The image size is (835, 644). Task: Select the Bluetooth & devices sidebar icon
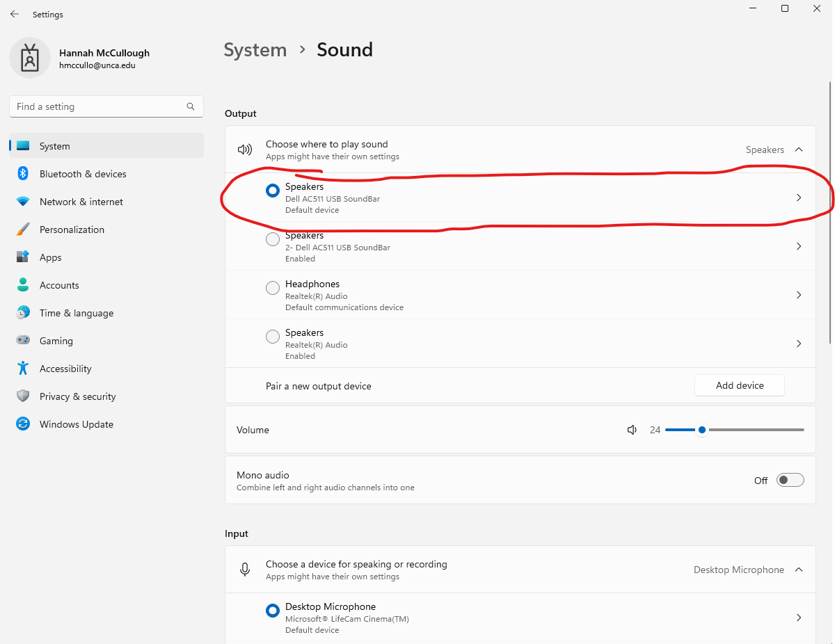(x=22, y=174)
